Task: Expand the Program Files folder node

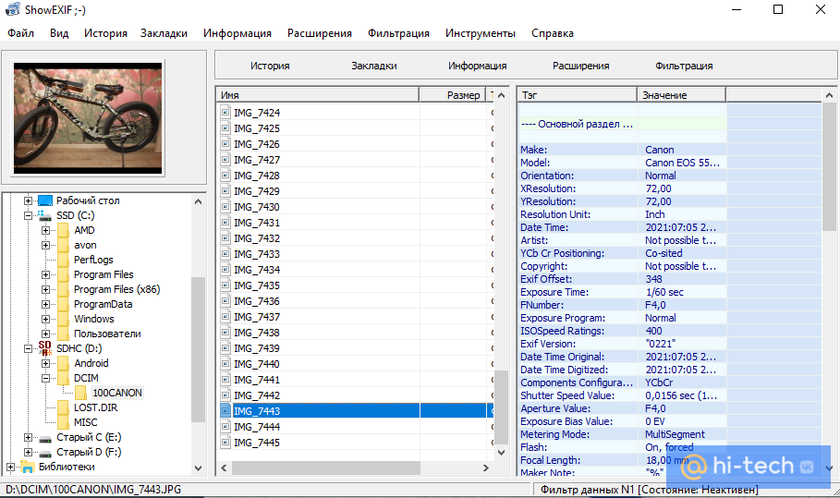Action: click(46, 275)
